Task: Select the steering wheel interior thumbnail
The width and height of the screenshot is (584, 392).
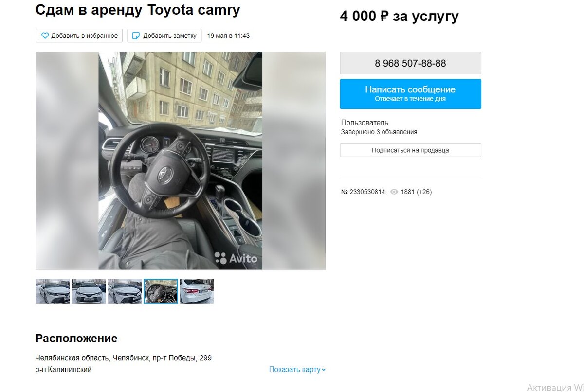Action: click(x=161, y=291)
